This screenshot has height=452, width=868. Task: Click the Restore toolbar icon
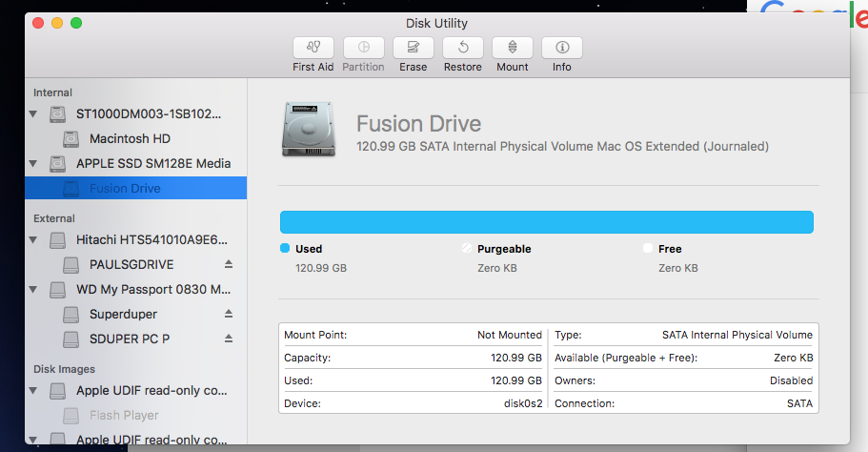[463, 48]
